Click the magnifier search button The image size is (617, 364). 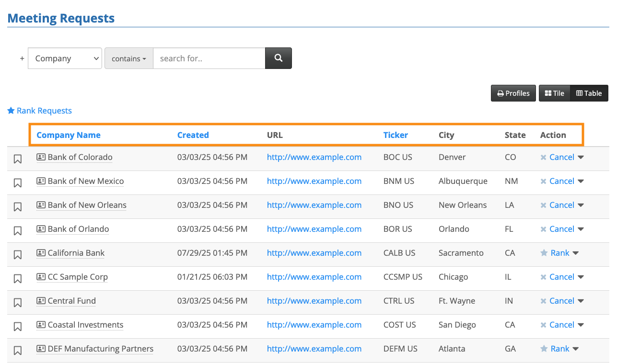[x=278, y=58]
